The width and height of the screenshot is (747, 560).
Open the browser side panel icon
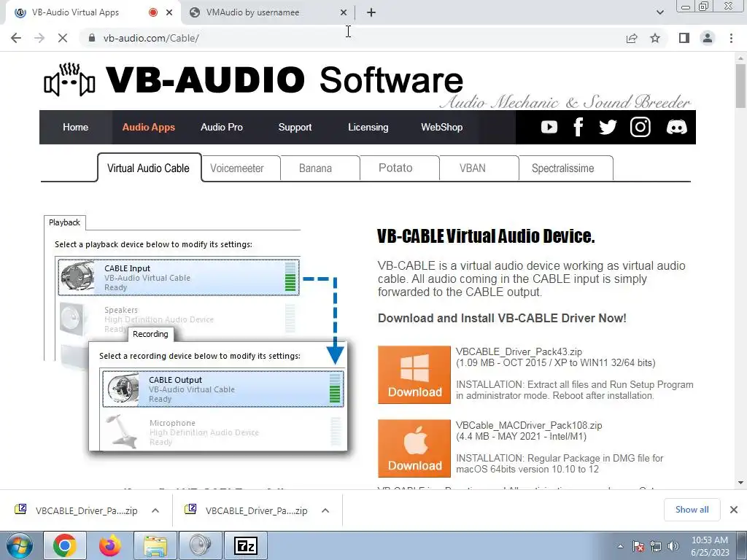coord(684,38)
